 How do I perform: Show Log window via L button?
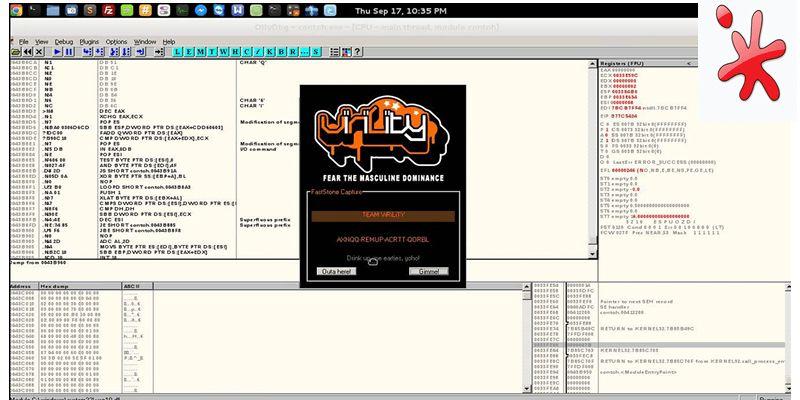tap(178, 52)
